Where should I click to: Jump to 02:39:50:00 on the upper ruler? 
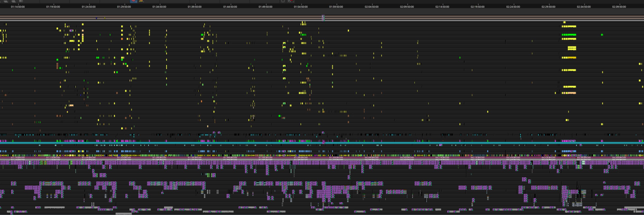coord(619,7)
